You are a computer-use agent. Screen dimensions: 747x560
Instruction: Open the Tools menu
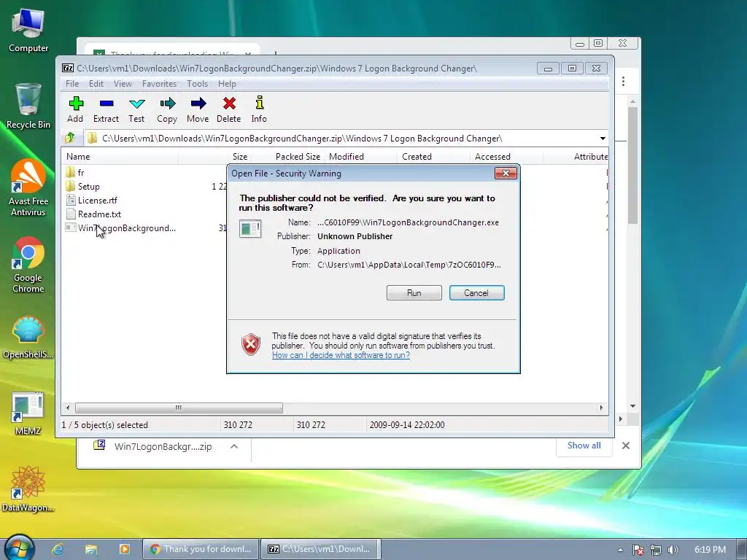[197, 84]
